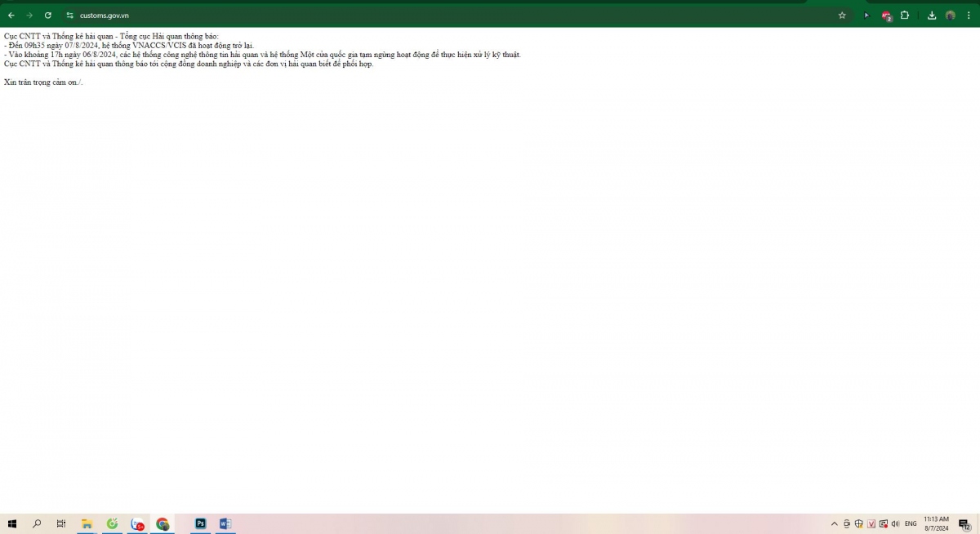The image size is (980, 534).
Task: Click the red extension icon with badge
Action: click(x=886, y=16)
